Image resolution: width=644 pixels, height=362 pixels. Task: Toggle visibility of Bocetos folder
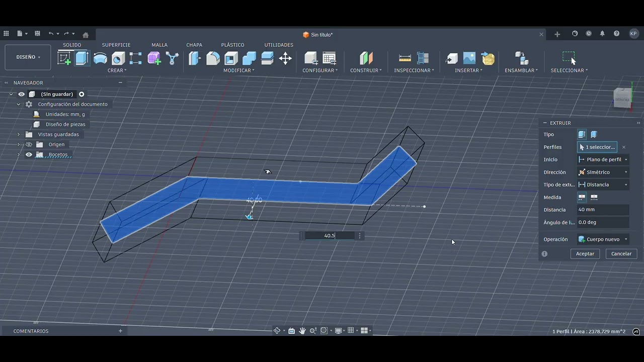(29, 154)
